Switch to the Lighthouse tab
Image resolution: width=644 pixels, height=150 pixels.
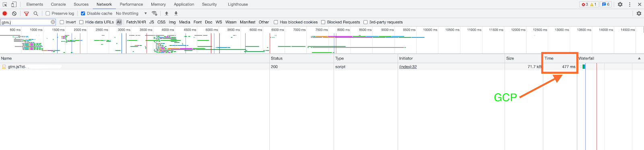point(238,4)
